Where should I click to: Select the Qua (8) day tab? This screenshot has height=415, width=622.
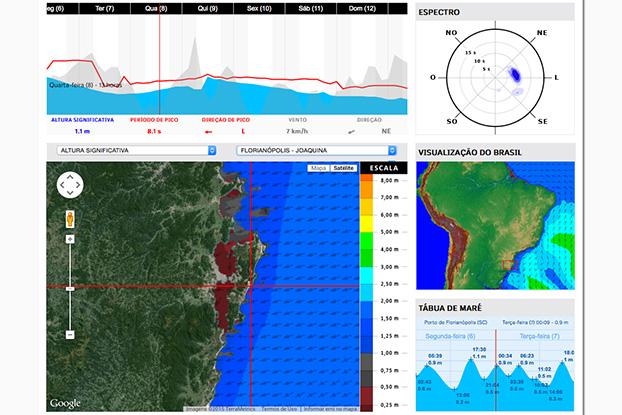(x=156, y=8)
